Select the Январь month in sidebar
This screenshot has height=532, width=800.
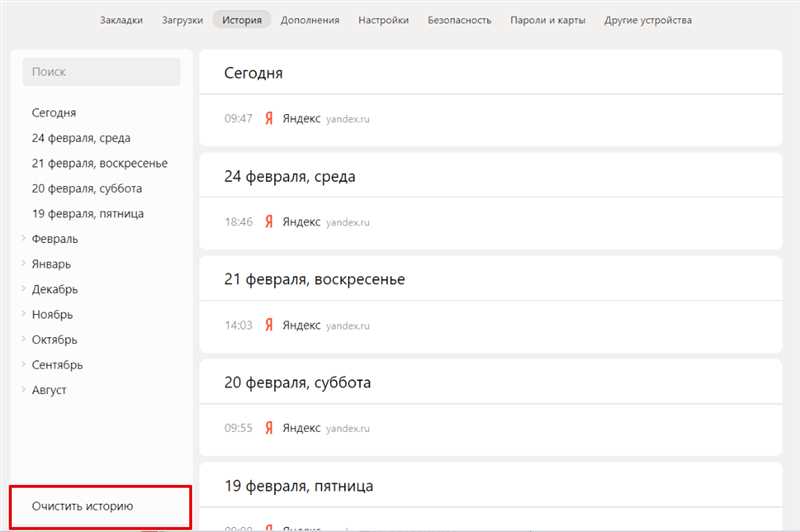point(51,264)
